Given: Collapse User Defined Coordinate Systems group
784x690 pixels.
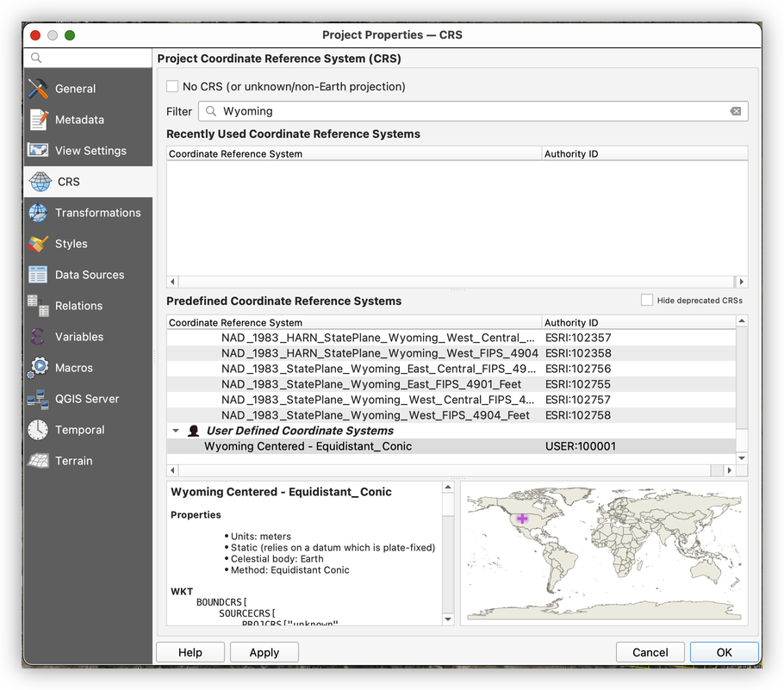Looking at the screenshot, I should (177, 431).
